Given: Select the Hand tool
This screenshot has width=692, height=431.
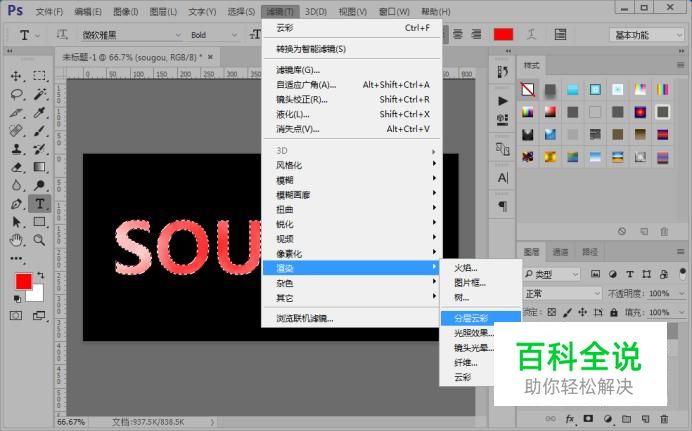Looking at the screenshot, I should [x=16, y=240].
